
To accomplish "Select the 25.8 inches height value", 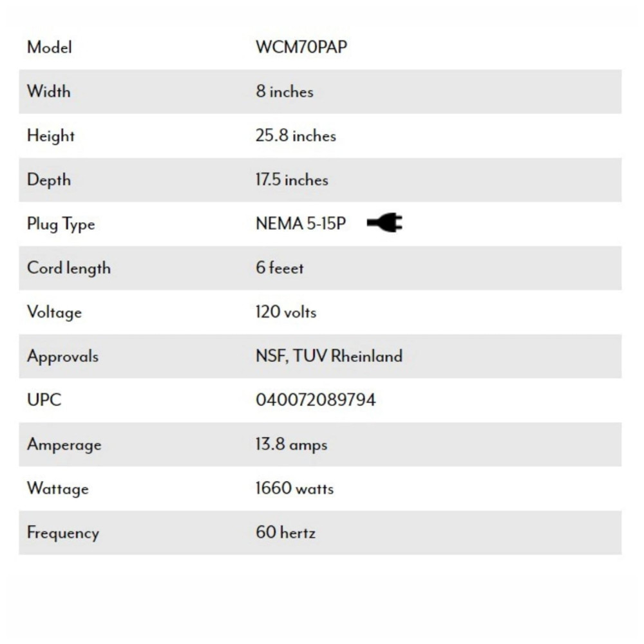I will pyautogui.click(x=296, y=136).
